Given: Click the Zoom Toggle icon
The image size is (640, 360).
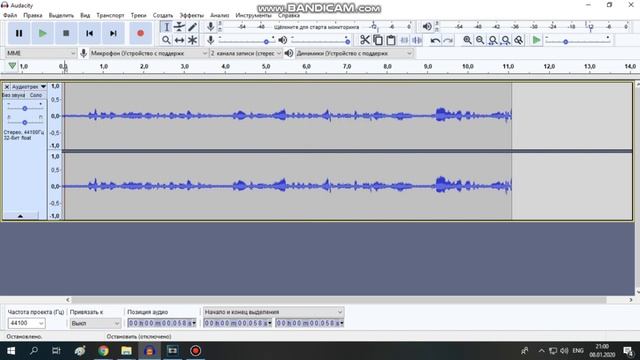Looking at the screenshot, I should 519,40.
